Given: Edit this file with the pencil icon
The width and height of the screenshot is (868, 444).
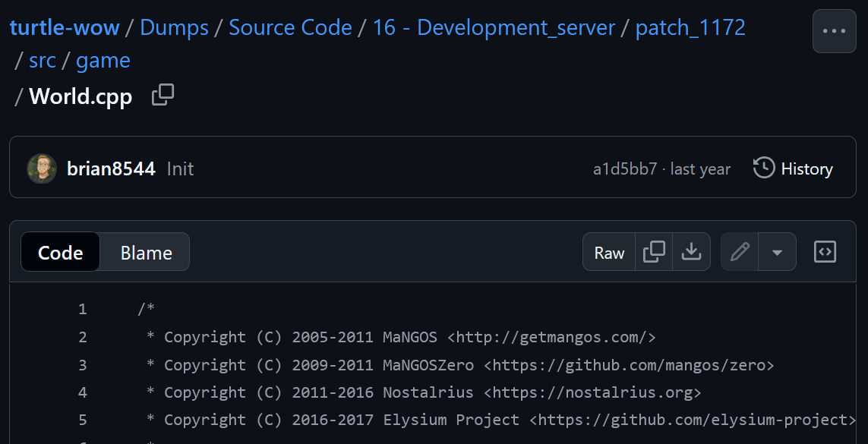Looking at the screenshot, I should [740, 252].
